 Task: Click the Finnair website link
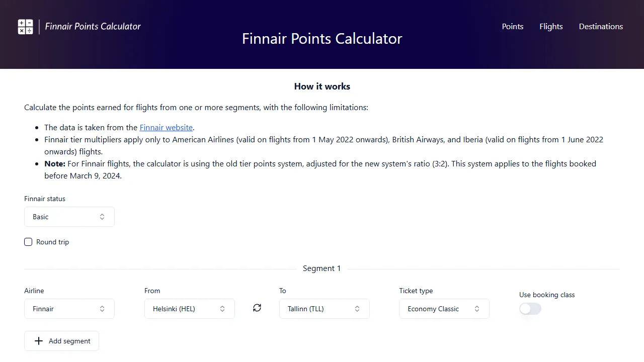click(166, 127)
